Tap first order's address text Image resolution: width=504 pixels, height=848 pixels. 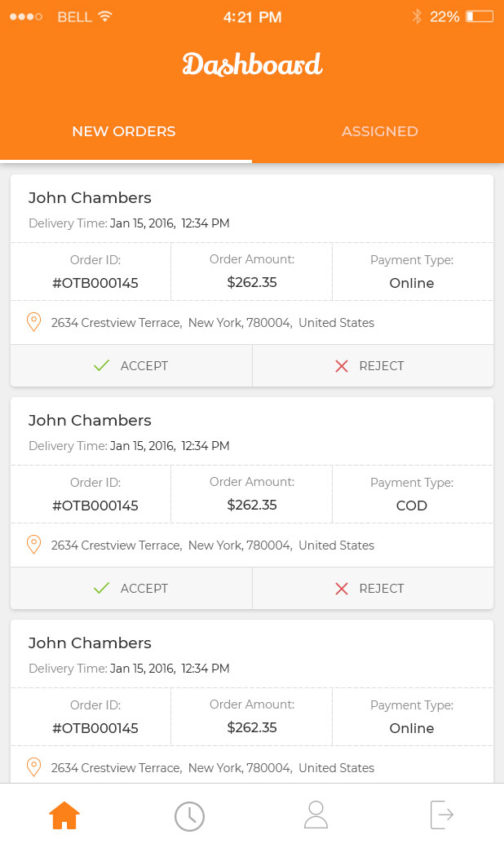(x=212, y=323)
